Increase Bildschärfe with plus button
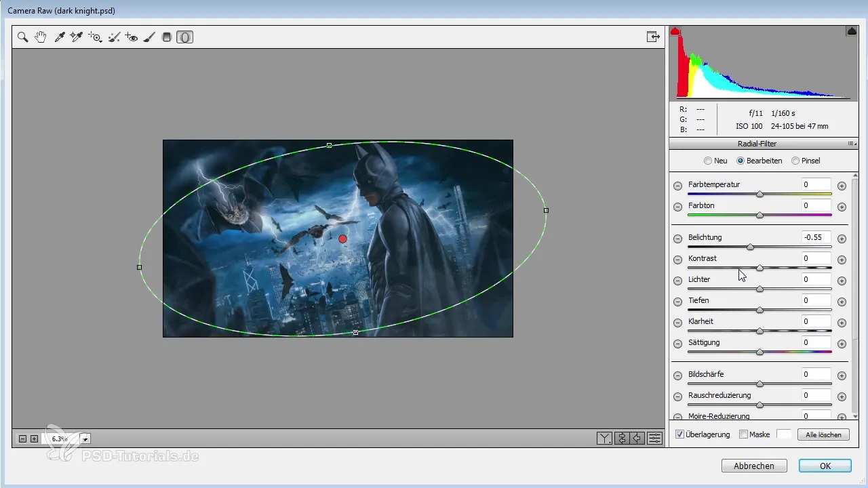 coord(842,375)
